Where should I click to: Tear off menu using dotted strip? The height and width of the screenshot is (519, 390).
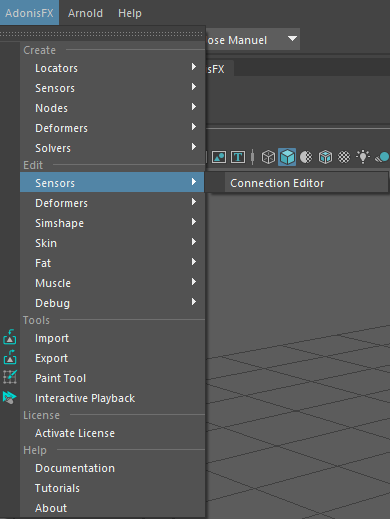[x=102, y=34]
